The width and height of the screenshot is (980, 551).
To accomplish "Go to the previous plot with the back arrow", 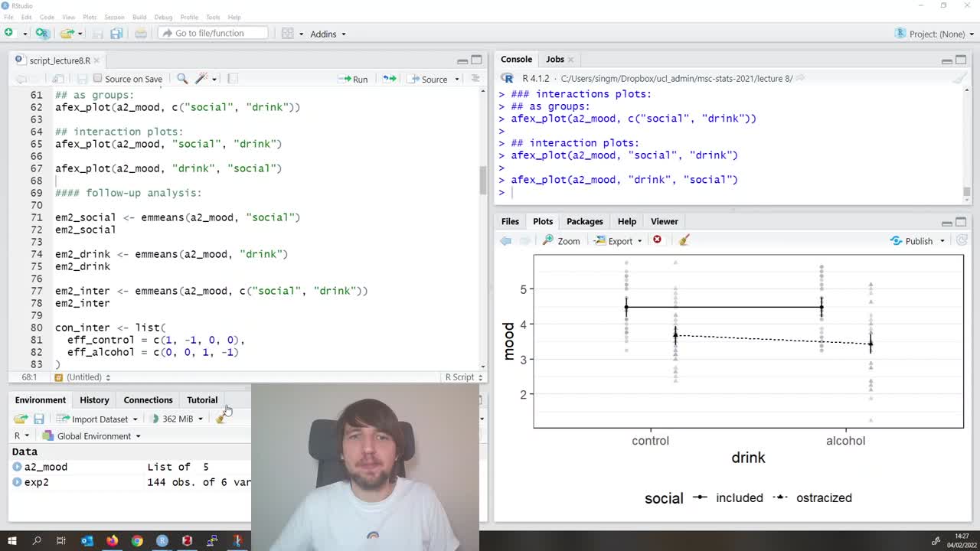I will tap(505, 240).
